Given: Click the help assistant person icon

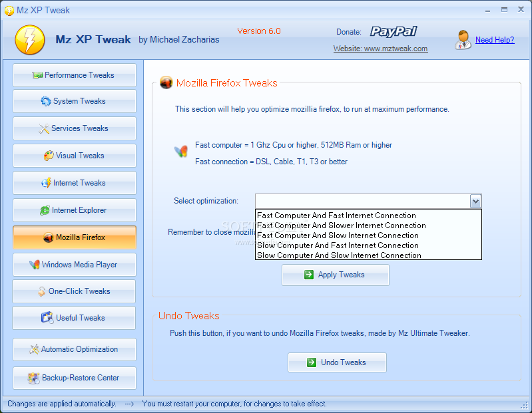Looking at the screenshot, I should (463, 40).
